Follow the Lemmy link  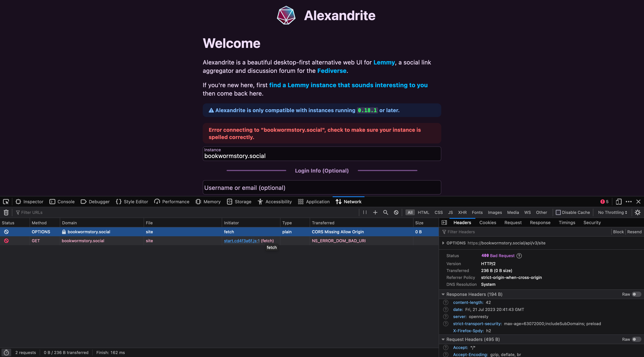pos(384,62)
